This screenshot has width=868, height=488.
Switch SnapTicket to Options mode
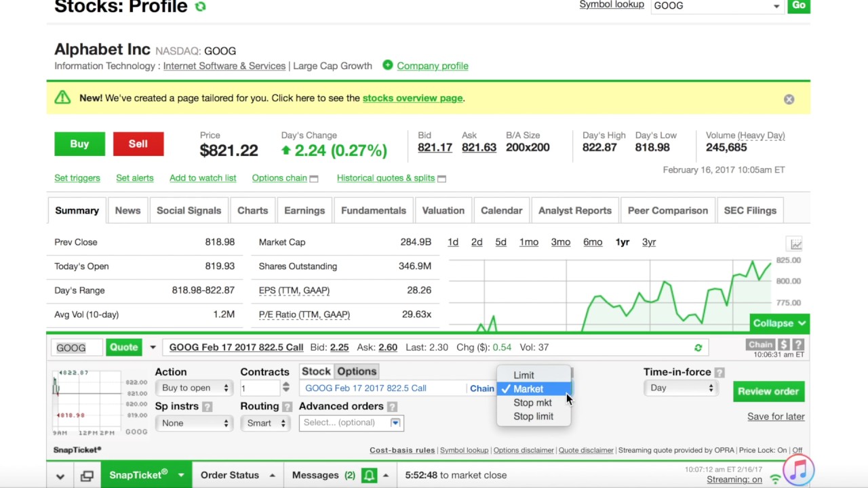pos(357,371)
